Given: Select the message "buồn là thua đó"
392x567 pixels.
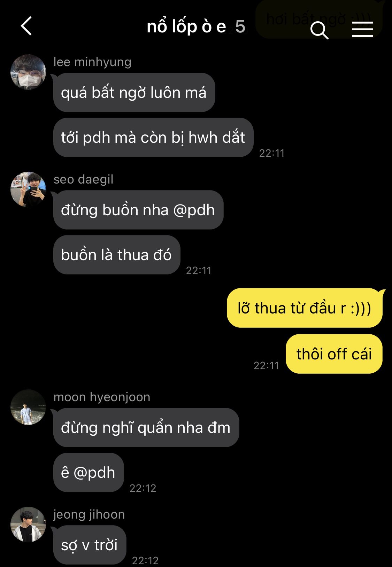Looking at the screenshot, I should pos(117,255).
